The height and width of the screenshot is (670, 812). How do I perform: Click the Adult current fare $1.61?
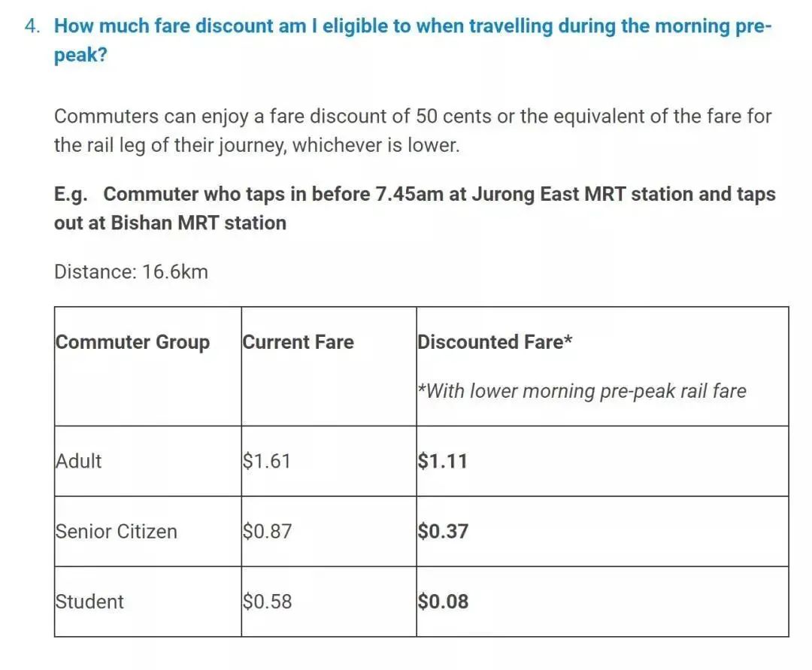[x=266, y=461]
